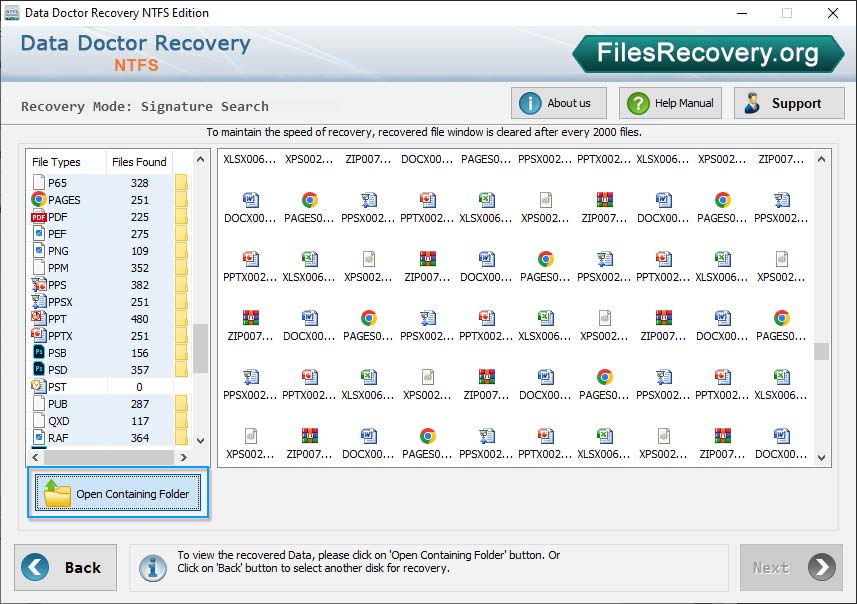Click the RAF image file icon

coord(39,437)
